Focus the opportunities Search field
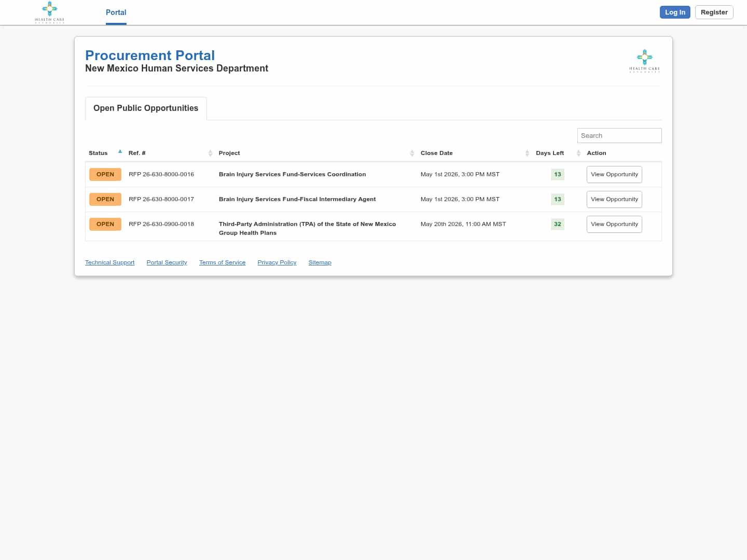Screen dimensions: 747x560 click(619, 136)
